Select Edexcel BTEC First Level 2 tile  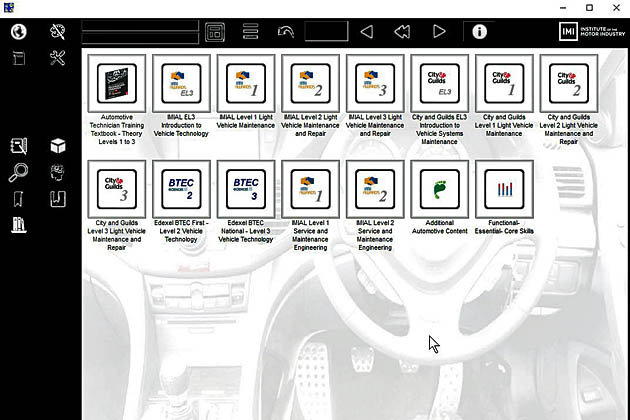coord(181,189)
